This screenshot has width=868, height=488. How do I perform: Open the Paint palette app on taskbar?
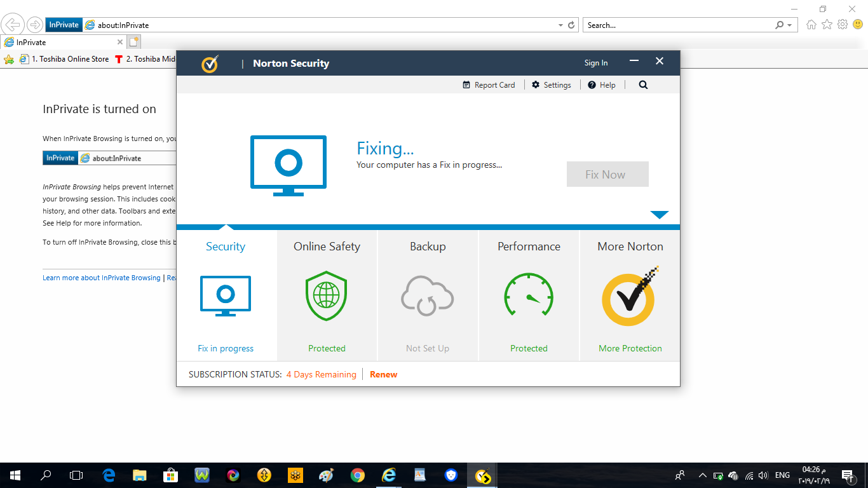(x=327, y=475)
